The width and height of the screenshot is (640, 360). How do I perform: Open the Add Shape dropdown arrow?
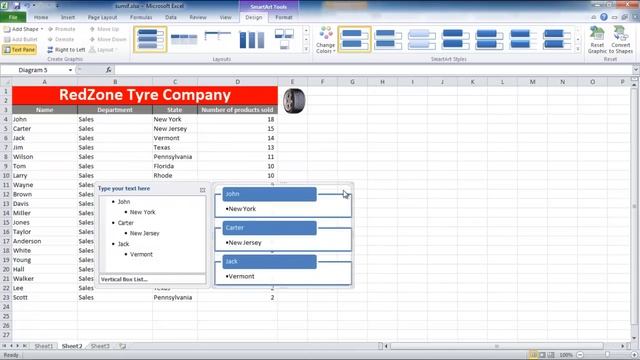click(x=42, y=29)
